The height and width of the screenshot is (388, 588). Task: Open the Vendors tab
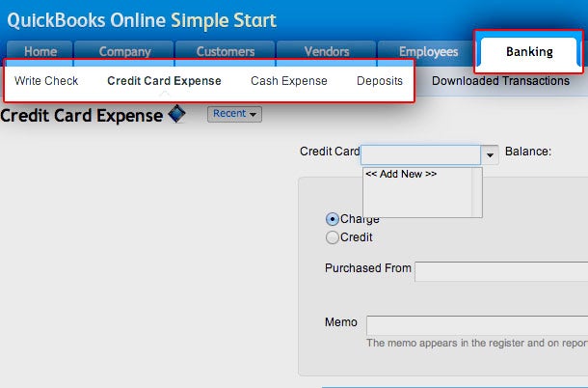click(x=326, y=51)
